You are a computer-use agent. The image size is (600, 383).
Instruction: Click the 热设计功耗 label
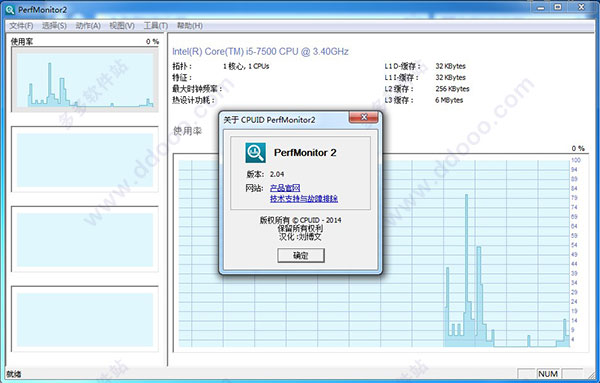coord(193,100)
